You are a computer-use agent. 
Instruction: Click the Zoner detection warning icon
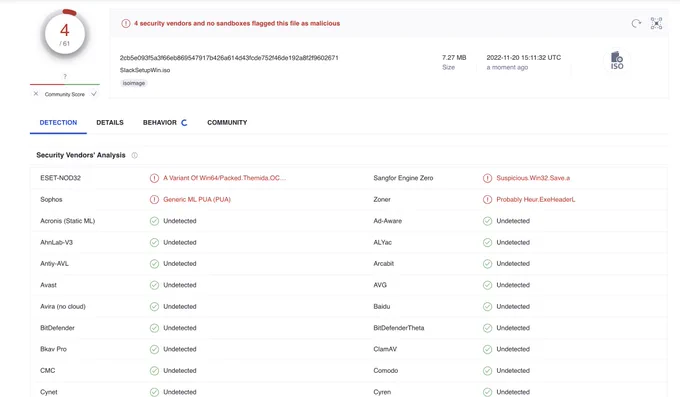click(x=487, y=200)
